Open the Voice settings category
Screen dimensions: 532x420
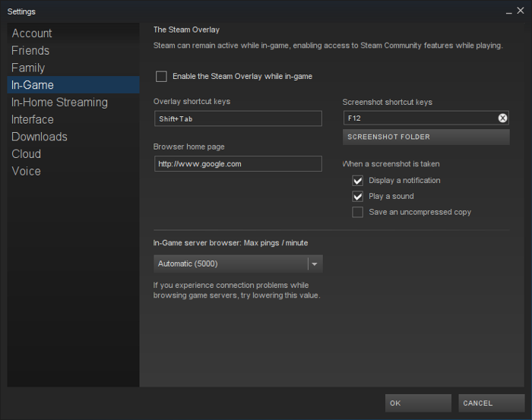(73, 171)
